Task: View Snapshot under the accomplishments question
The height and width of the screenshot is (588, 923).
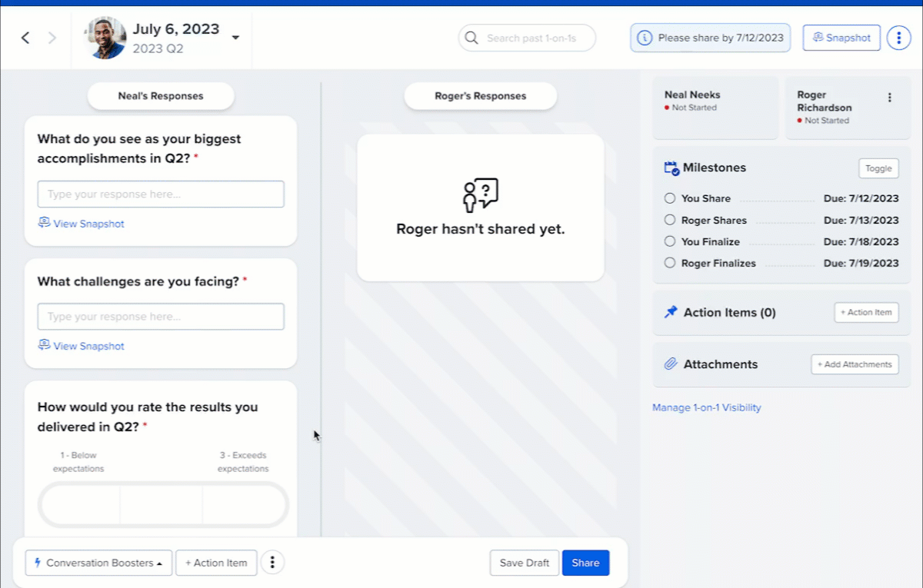Action: pos(82,224)
